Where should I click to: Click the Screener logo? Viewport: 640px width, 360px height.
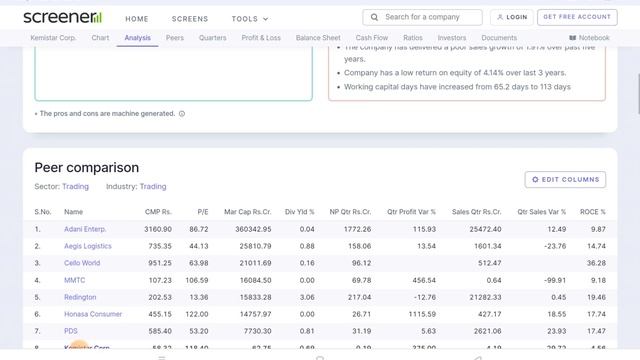point(62,17)
